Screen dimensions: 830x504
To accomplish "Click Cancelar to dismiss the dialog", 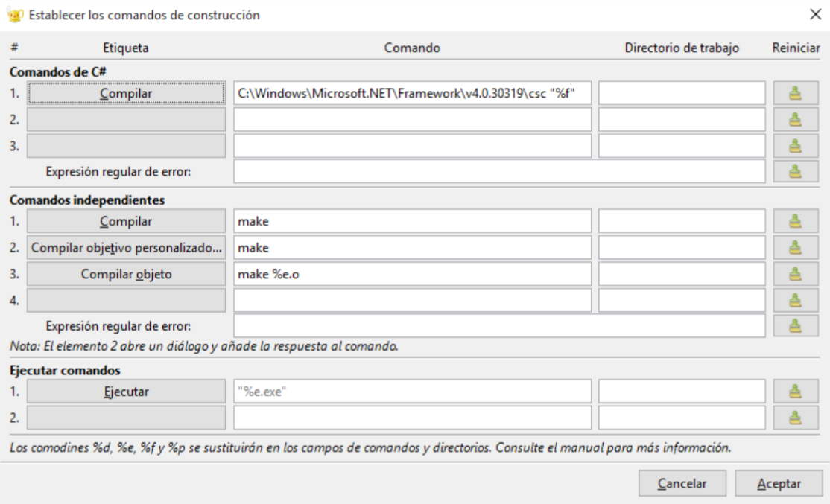I will click(x=682, y=483).
